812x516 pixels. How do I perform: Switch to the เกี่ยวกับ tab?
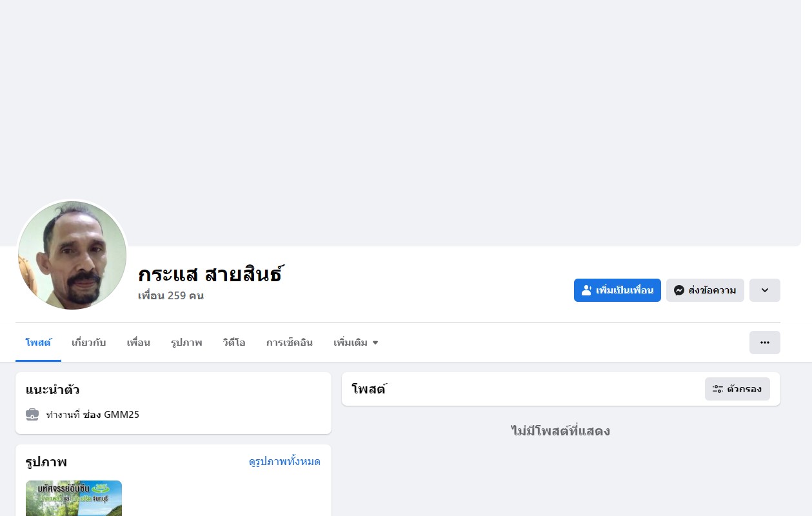[88, 342]
